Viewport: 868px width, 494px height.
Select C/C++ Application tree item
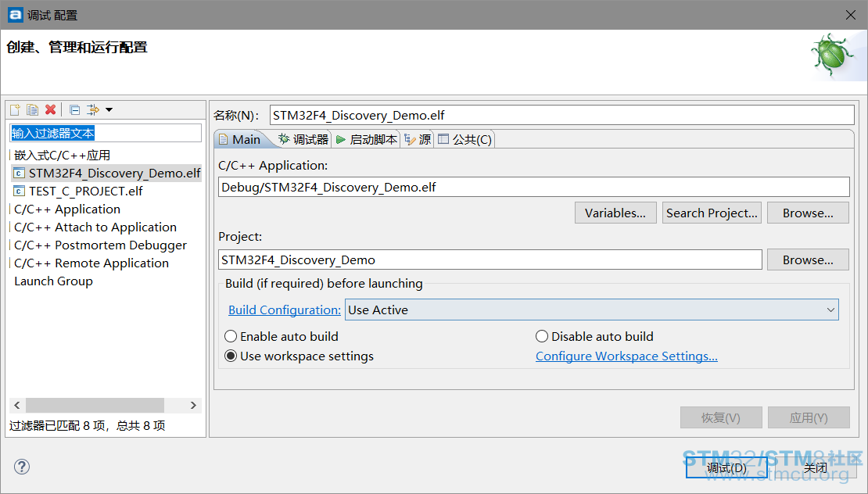(67, 209)
